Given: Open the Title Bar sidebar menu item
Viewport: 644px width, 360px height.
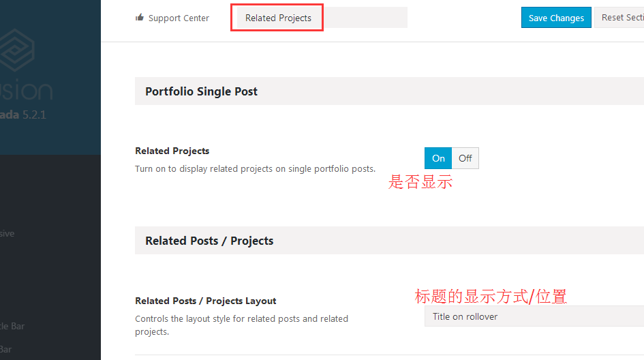Looking at the screenshot, I should 12,326.
